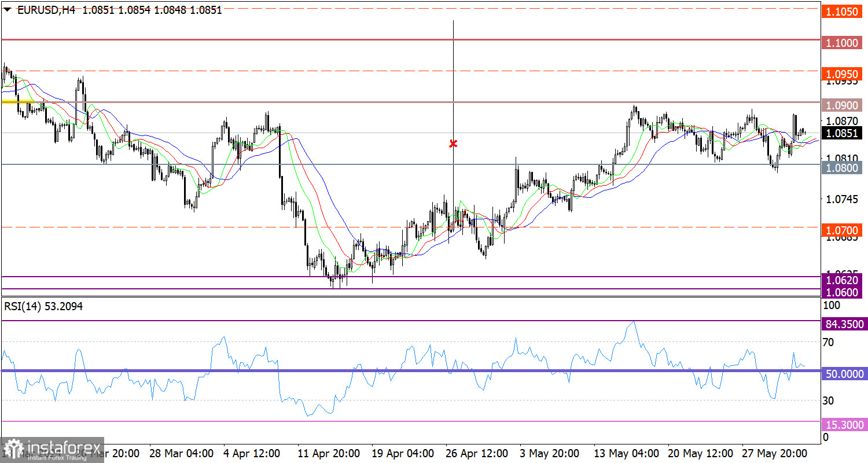This screenshot has width=868, height=463.
Task: Select the 1.0620 price level label
Action: [842, 280]
